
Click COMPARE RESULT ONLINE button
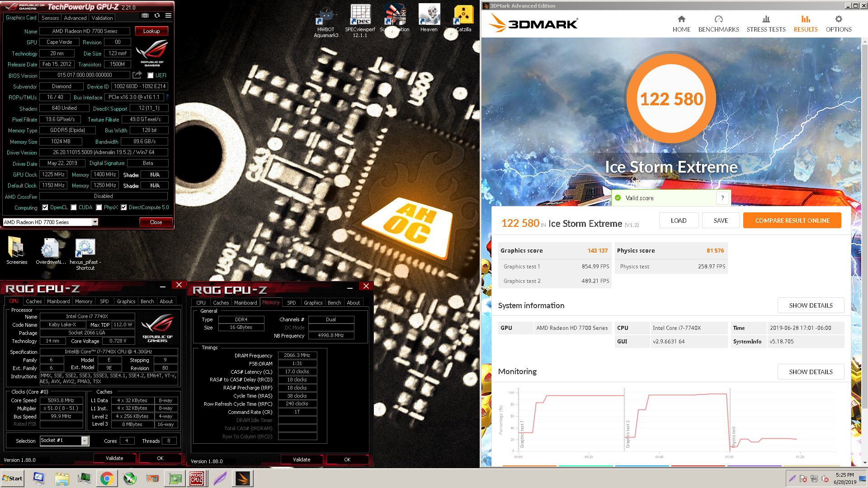coord(792,221)
